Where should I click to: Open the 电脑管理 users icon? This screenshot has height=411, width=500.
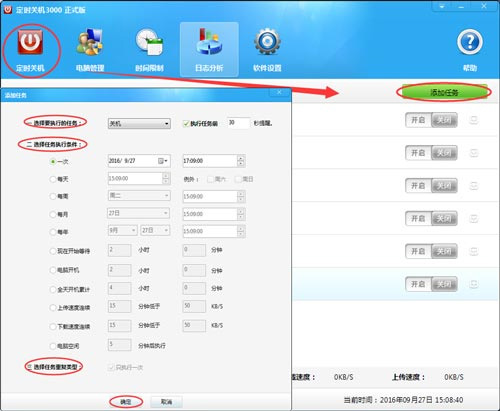89,42
